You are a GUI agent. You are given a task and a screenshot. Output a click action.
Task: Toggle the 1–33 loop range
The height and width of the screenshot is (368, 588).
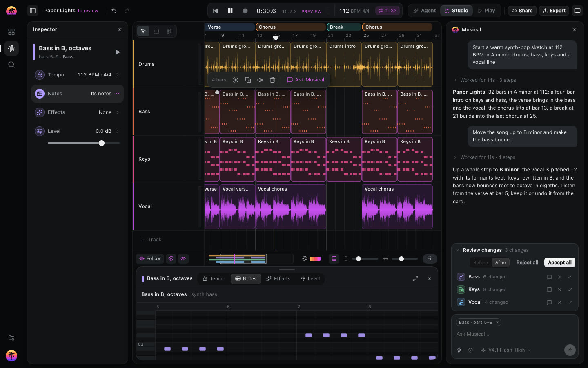(387, 11)
